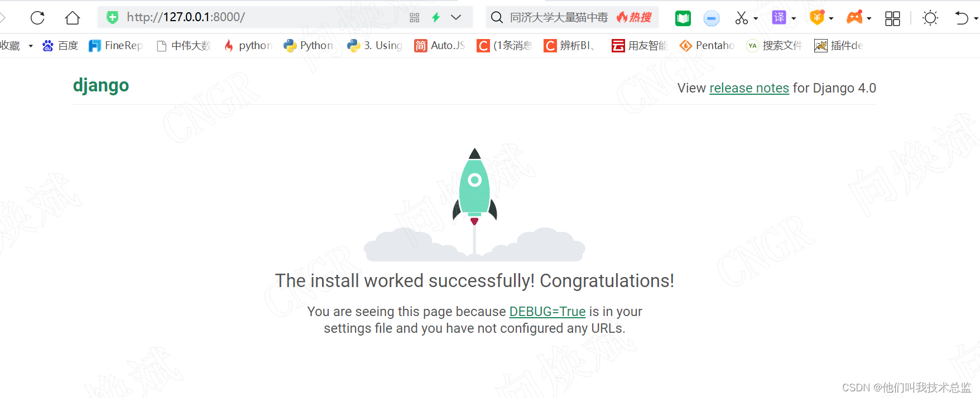Click the blue round minus extension icon
980x398 pixels.
tap(711, 18)
